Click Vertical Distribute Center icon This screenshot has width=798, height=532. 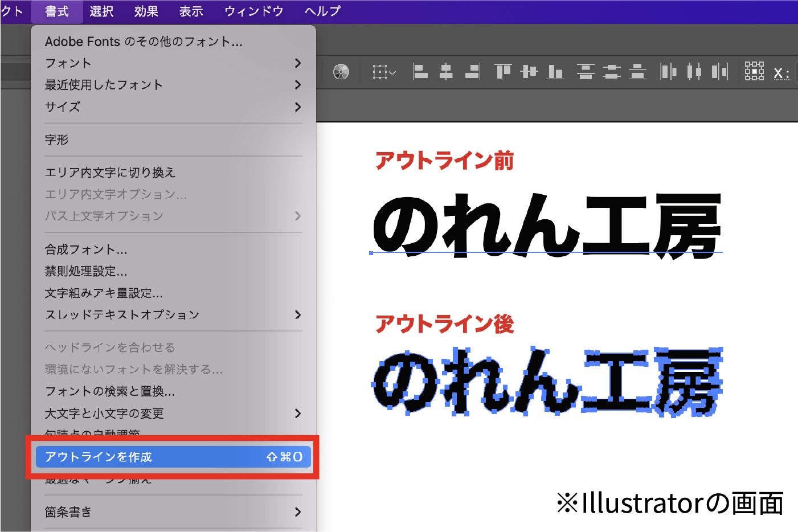pyautogui.click(x=612, y=72)
